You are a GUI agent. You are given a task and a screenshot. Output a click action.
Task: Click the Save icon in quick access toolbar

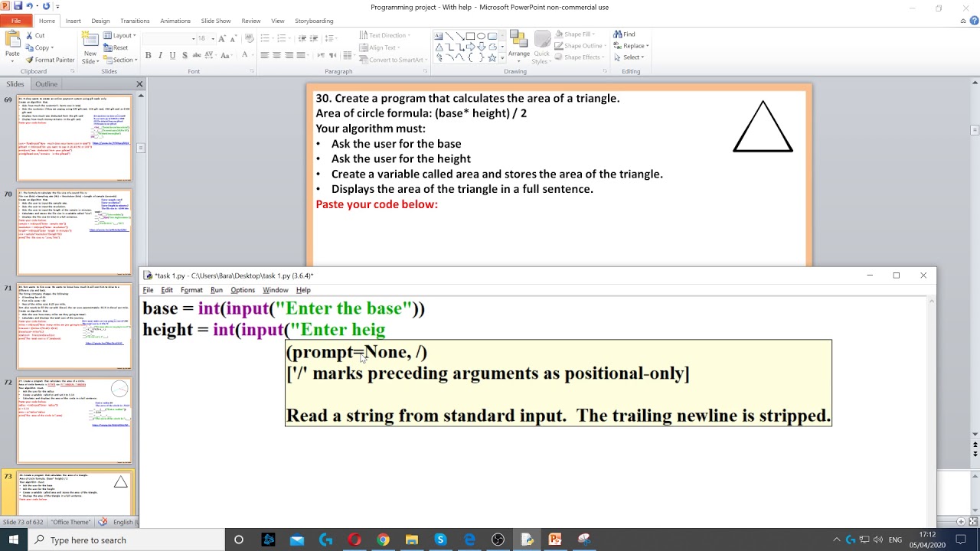point(18,6)
